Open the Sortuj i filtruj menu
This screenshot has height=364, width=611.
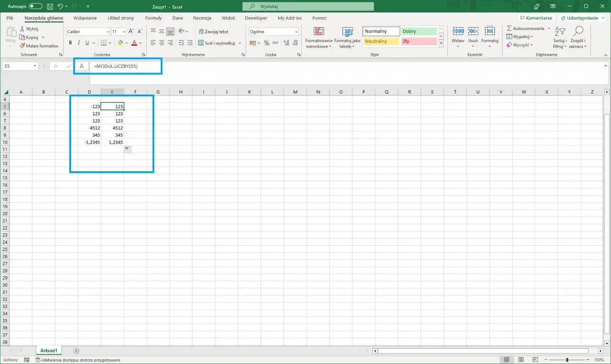[x=560, y=38]
